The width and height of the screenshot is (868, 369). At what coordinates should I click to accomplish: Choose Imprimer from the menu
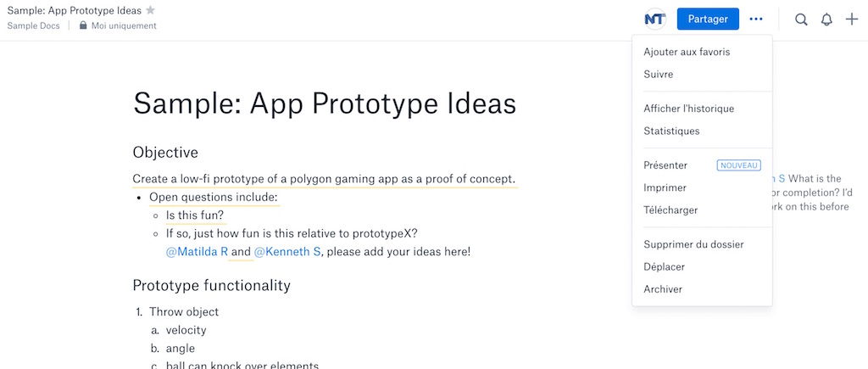coord(665,187)
